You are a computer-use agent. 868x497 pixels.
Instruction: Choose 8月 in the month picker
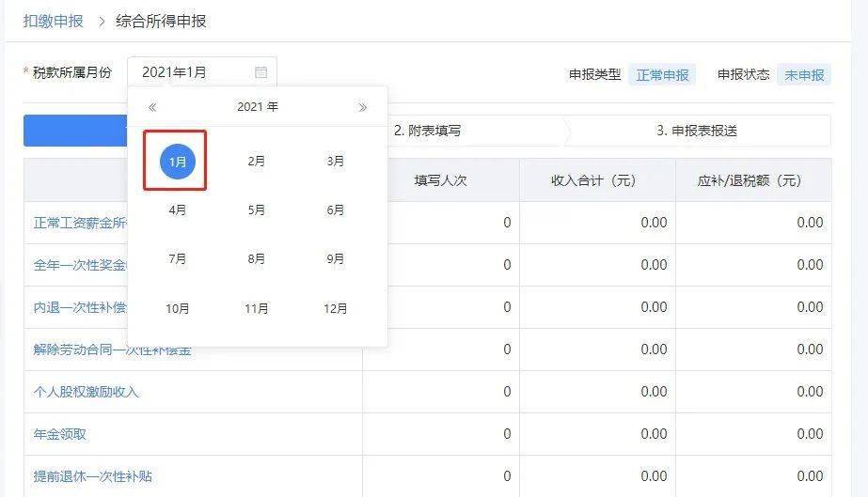pyautogui.click(x=257, y=258)
